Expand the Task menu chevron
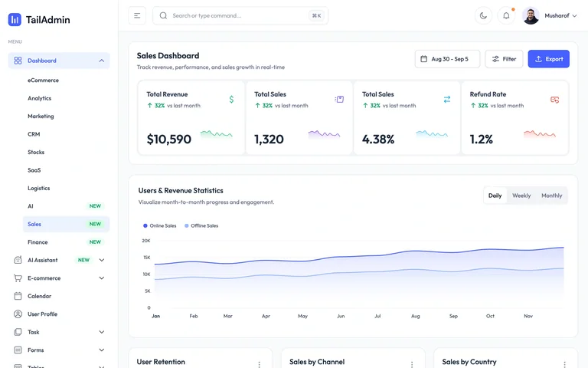 102,332
